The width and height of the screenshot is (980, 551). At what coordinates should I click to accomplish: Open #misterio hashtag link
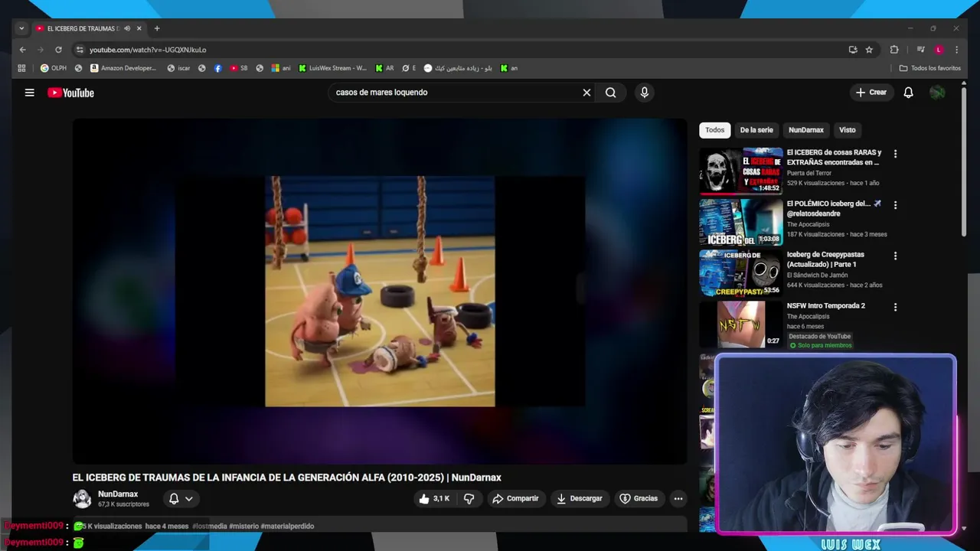[243, 527]
